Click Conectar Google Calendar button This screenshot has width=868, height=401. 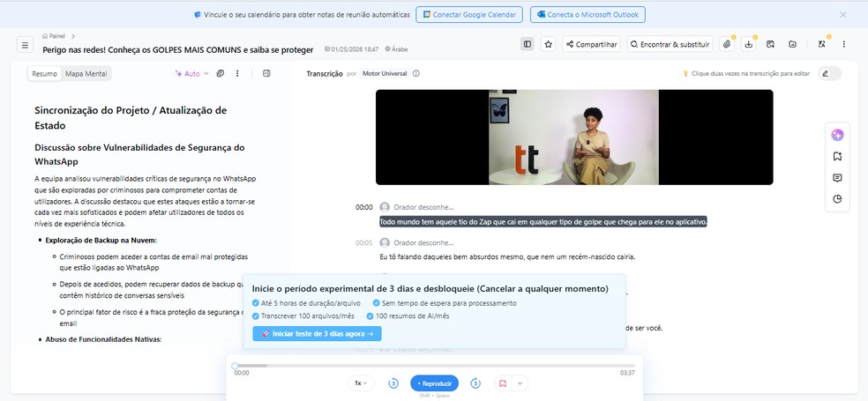pyautogui.click(x=469, y=15)
